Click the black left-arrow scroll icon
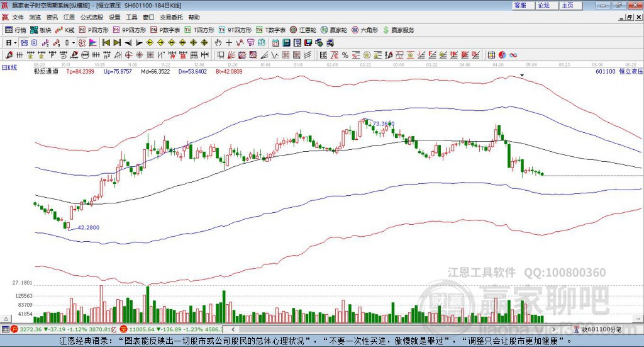This screenshot has width=644, height=347. (128, 43)
